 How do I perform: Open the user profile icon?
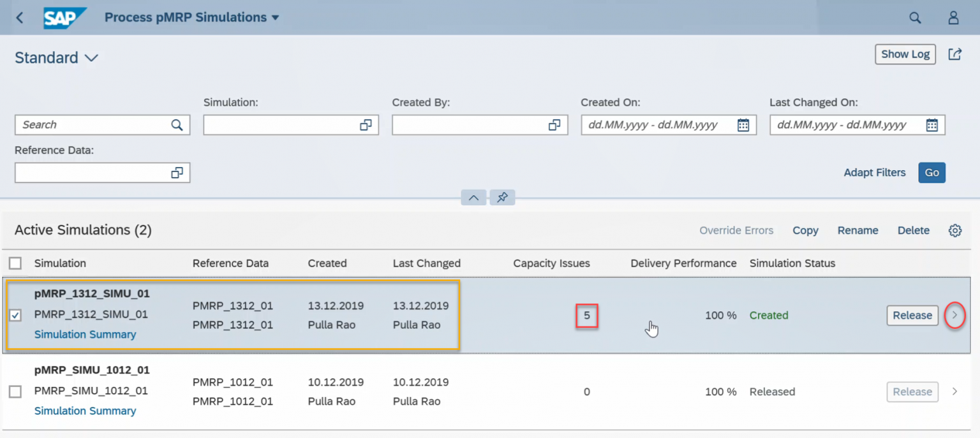click(x=953, y=17)
